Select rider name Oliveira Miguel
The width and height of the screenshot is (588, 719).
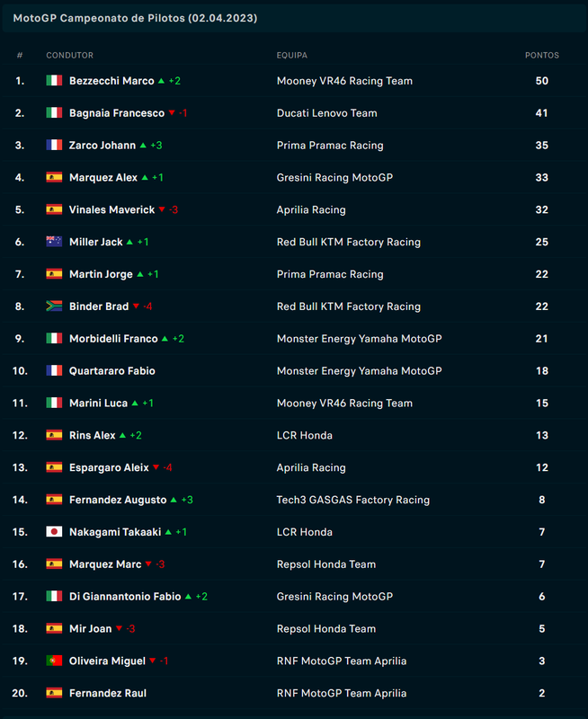(107, 661)
